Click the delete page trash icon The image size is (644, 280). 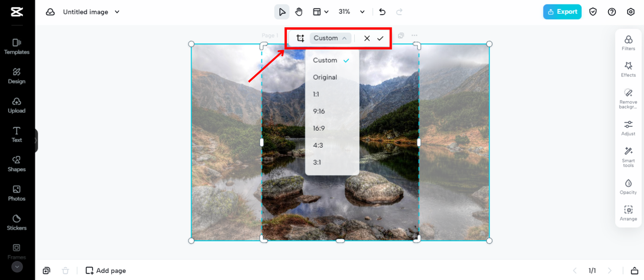pos(65,270)
